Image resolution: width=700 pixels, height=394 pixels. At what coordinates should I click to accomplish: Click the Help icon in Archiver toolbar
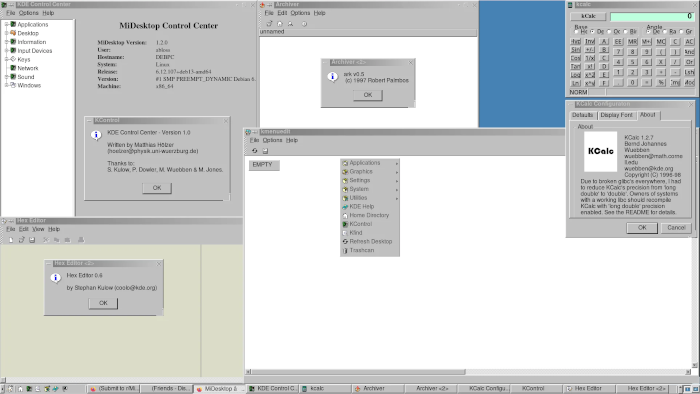click(304, 24)
